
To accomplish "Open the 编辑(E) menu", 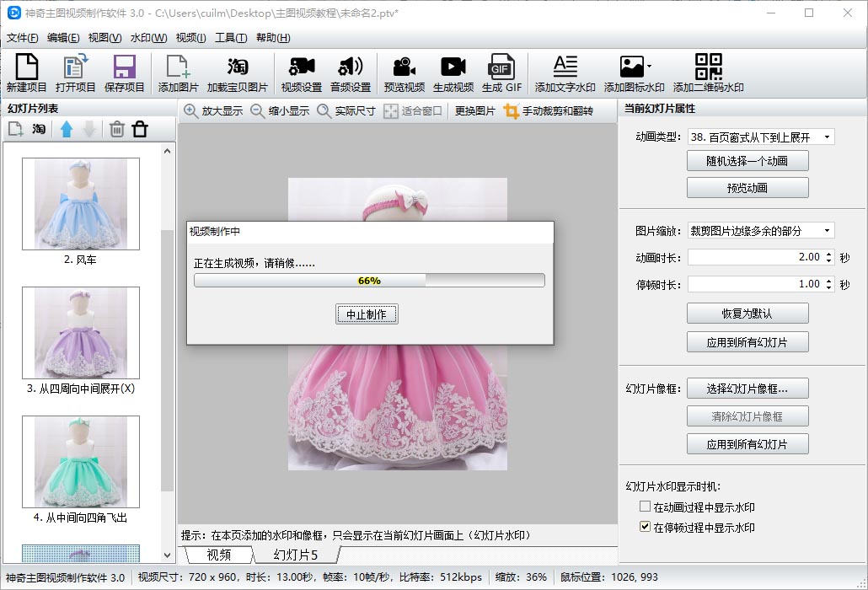I will (x=63, y=38).
